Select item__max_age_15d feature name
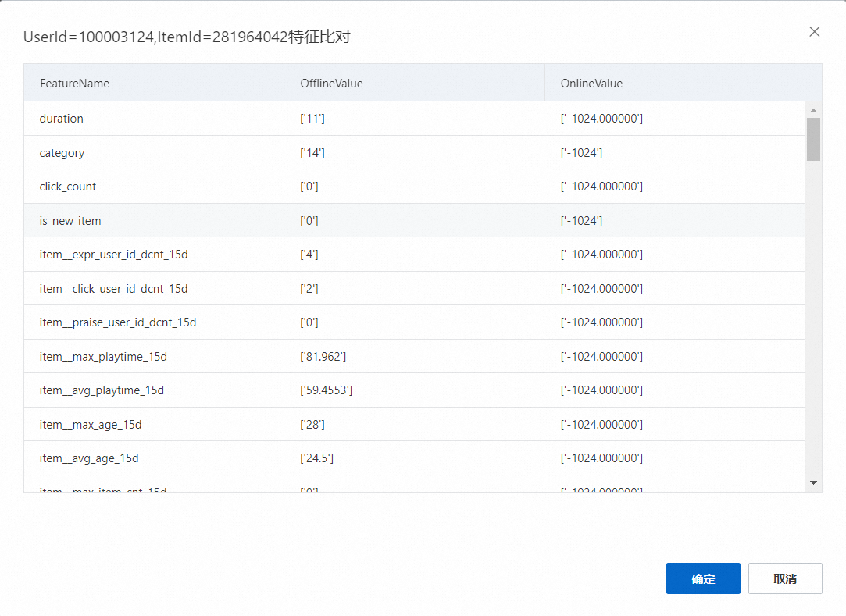The width and height of the screenshot is (846, 616). coord(91,425)
